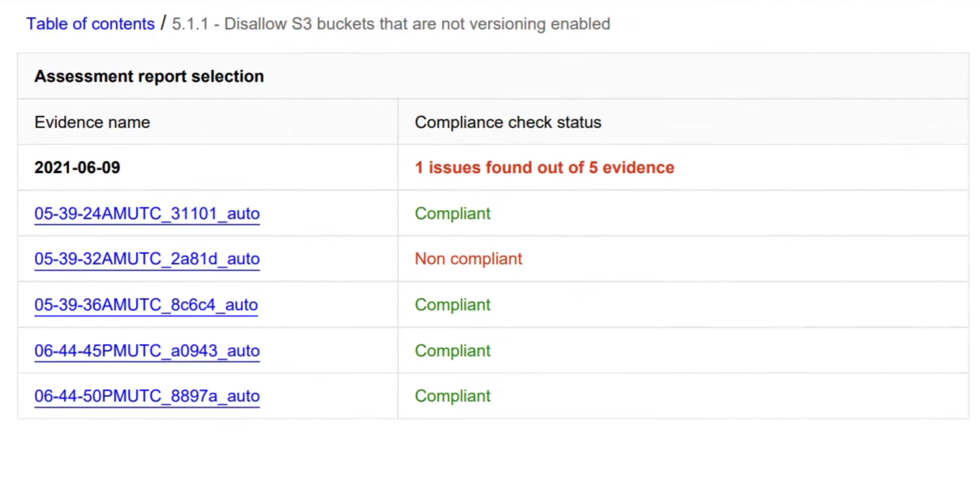The image size is (980, 490).
Task: Open evidence 05-39-32AMUTC_2a81d_auto
Action: (147, 259)
